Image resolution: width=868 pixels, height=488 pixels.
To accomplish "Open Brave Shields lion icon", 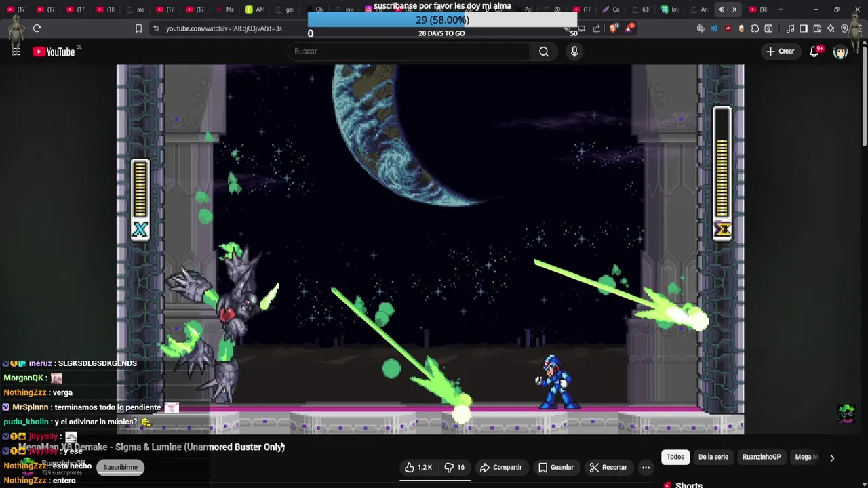I will tap(614, 28).
